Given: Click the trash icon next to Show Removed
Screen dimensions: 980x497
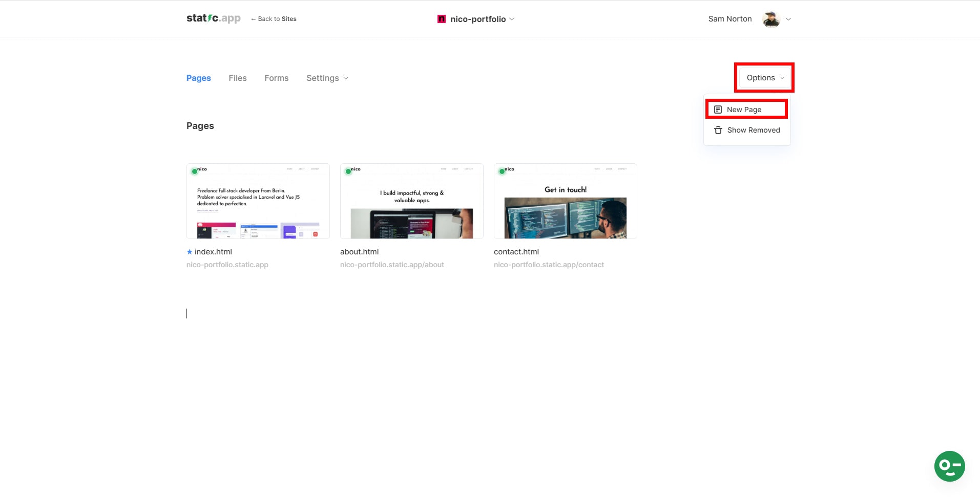Looking at the screenshot, I should coord(717,130).
